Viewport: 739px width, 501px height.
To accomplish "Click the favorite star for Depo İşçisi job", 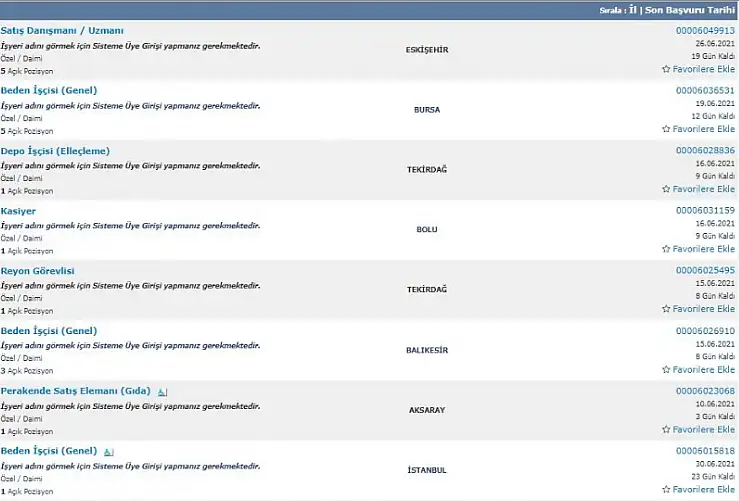I will click(666, 189).
